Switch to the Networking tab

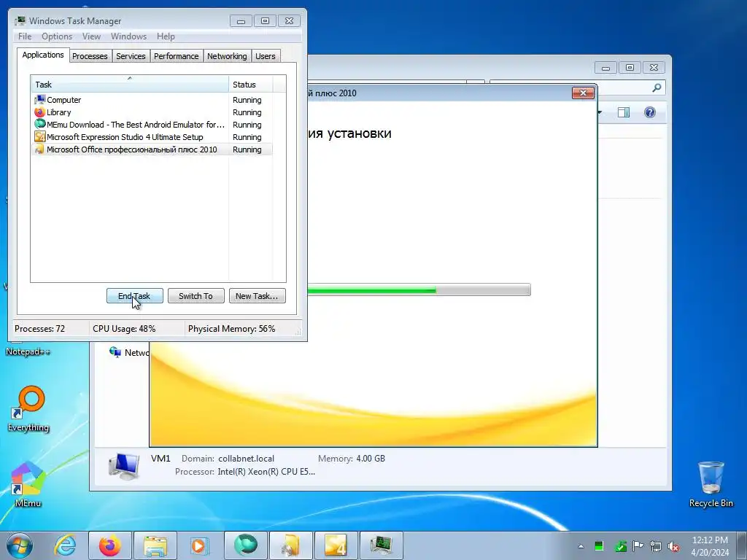pos(228,56)
